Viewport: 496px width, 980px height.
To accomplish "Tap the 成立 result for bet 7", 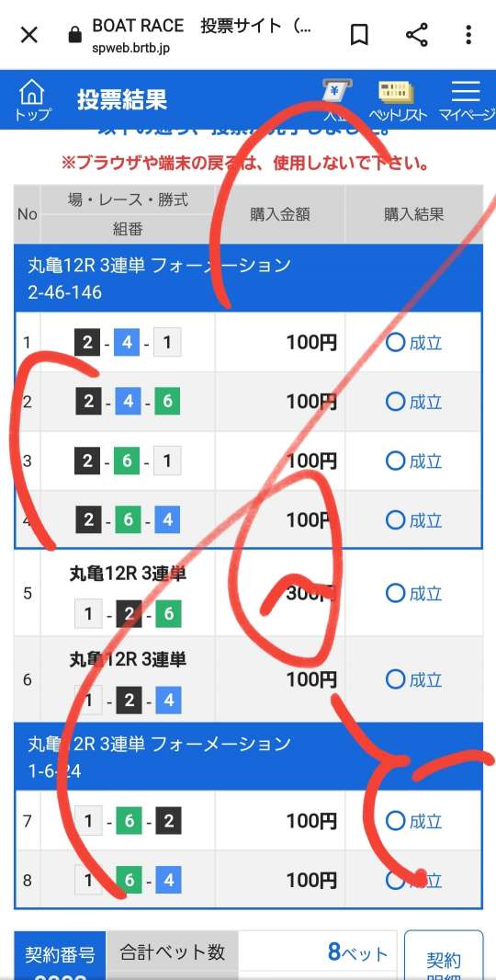I will (x=413, y=821).
